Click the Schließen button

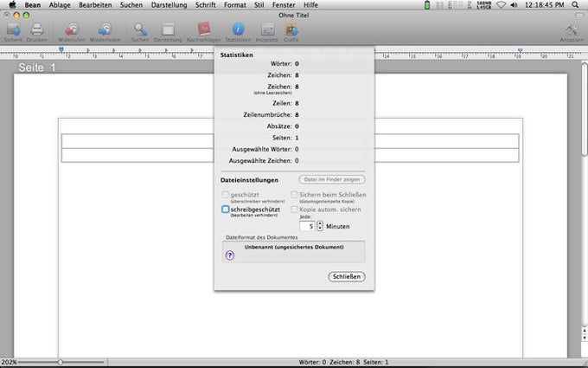(347, 276)
